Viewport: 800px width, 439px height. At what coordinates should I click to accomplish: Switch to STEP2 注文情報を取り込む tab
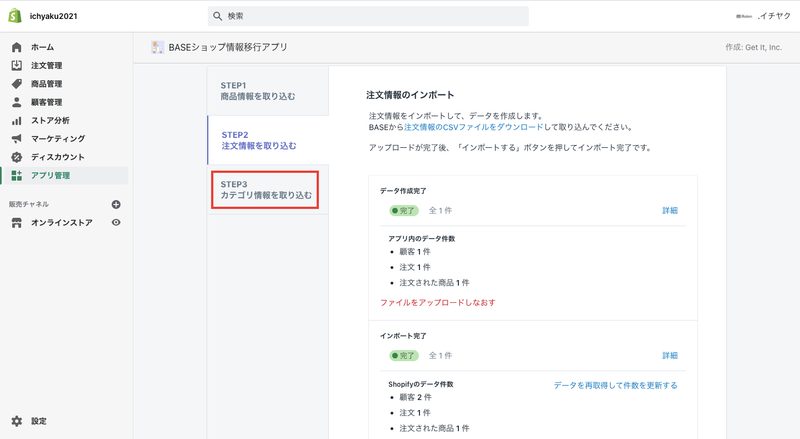coord(268,140)
